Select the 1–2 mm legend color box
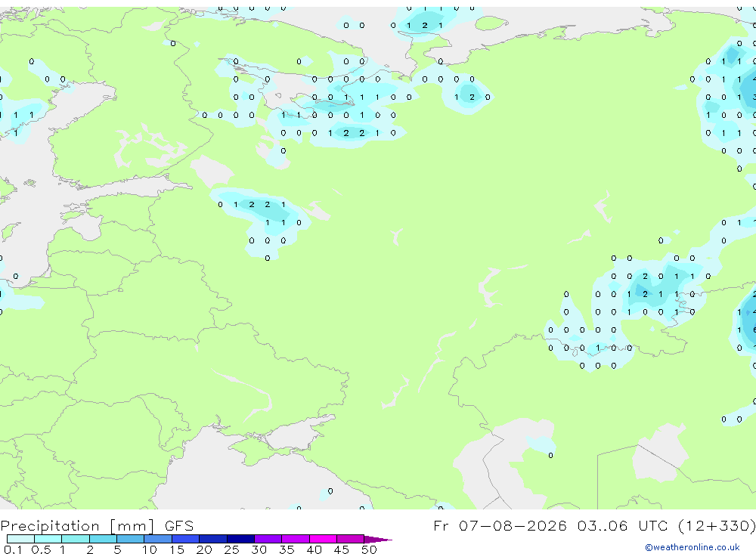756x554 pixels. [76, 539]
